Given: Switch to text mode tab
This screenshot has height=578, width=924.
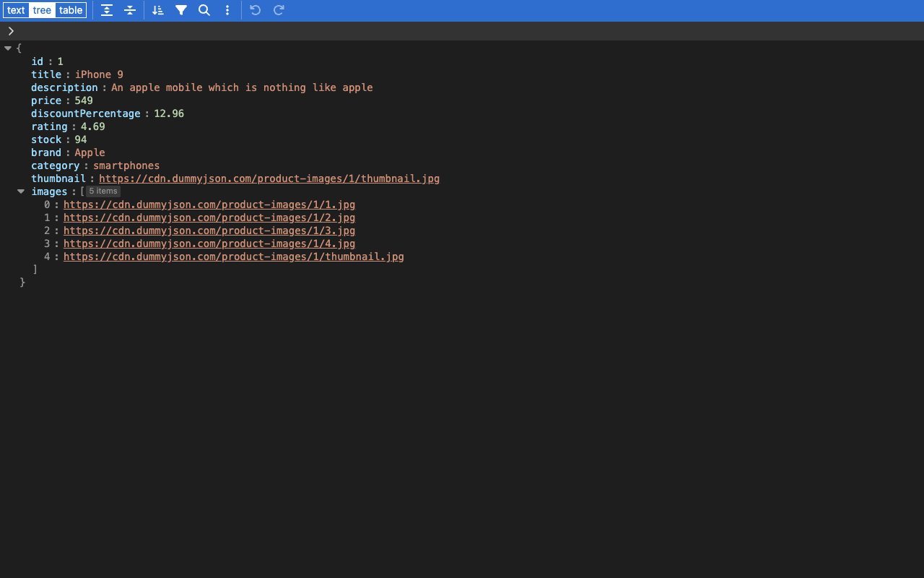Looking at the screenshot, I should click(16, 10).
